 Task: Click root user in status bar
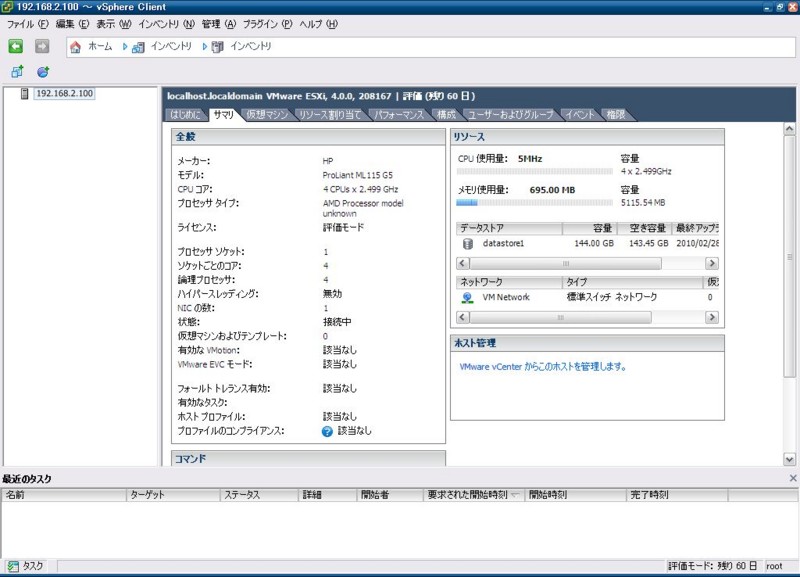pos(774,566)
